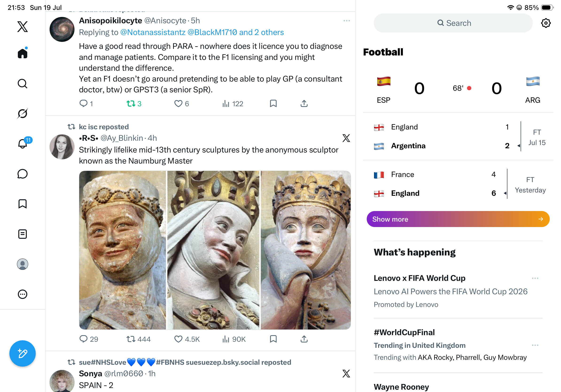Share the Naumburg Master sculptures post
The image size is (561, 392).
(304, 339)
